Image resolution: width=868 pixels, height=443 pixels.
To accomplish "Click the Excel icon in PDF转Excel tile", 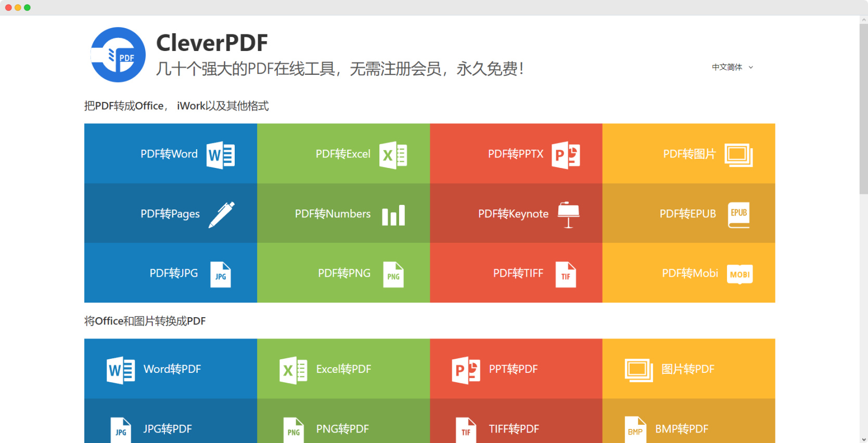I will tap(393, 155).
